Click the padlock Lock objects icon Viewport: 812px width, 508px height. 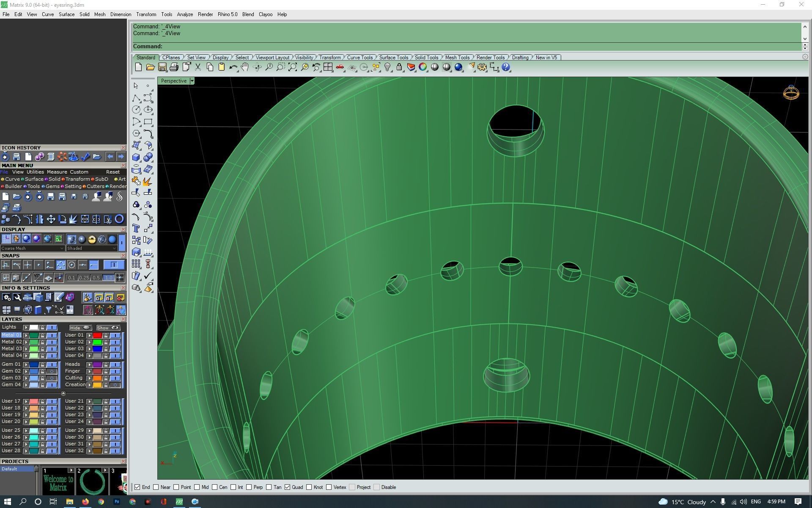(399, 67)
